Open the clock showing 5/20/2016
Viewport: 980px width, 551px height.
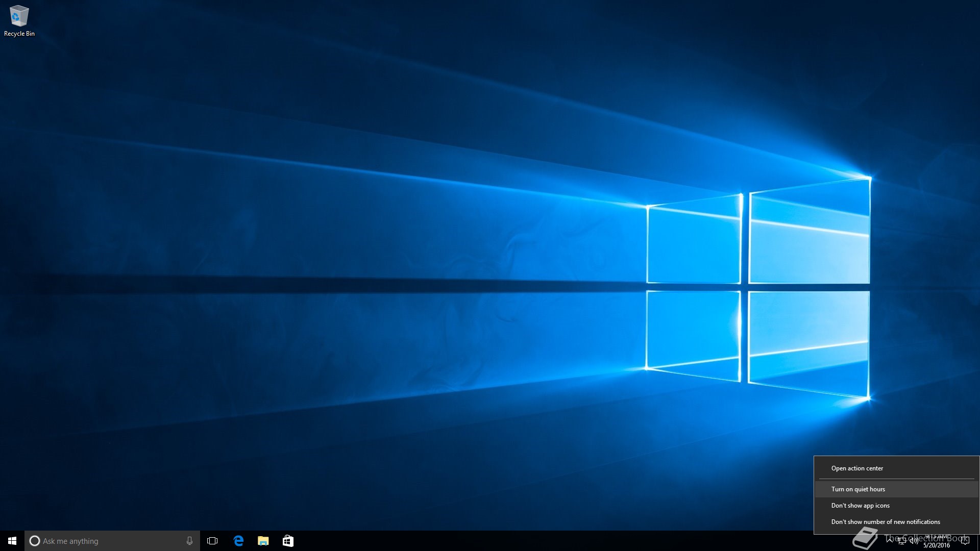pos(937,541)
